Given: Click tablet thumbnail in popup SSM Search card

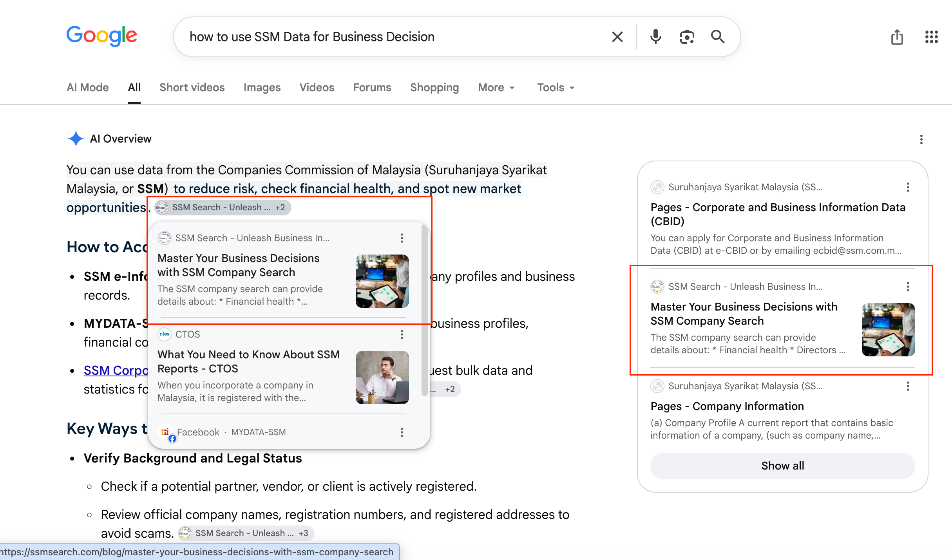Looking at the screenshot, I should pos(382,281).
